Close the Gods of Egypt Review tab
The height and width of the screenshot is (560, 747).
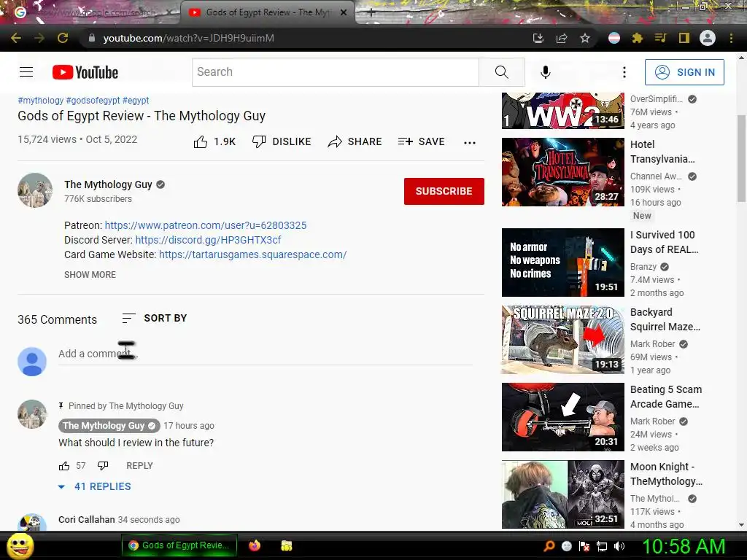[344, 12]
